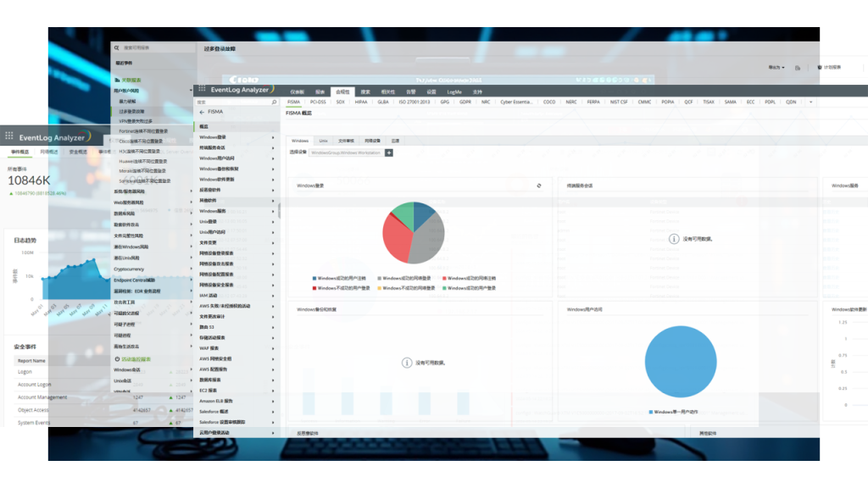Expand the Salesforce 概述 submenu arrow
The image size is (868, 488).
click(273, 412)
